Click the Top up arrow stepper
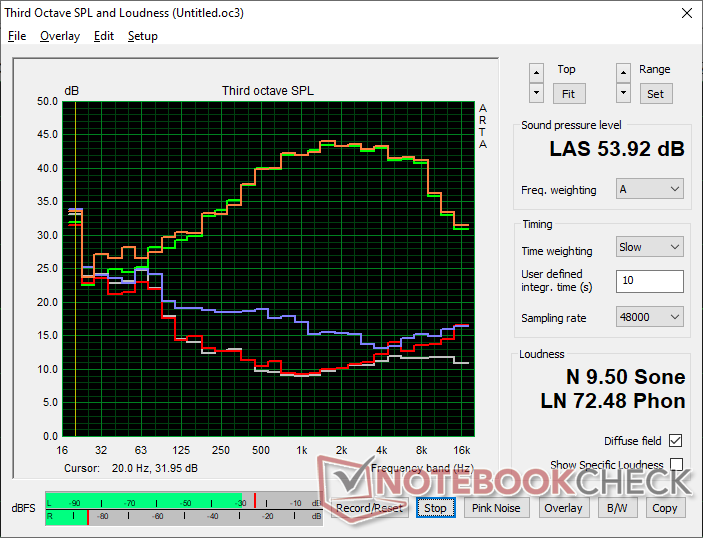This screenshot has width=703, height=538. 537,72
